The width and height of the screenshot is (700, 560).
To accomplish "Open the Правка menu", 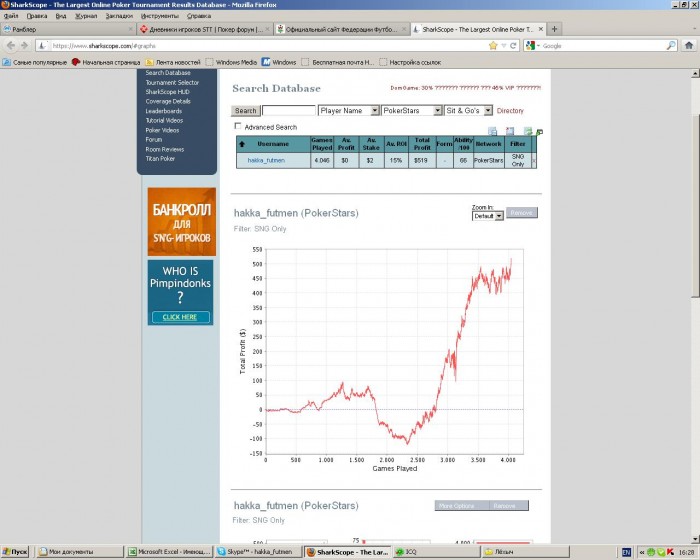I will point(37,16).
